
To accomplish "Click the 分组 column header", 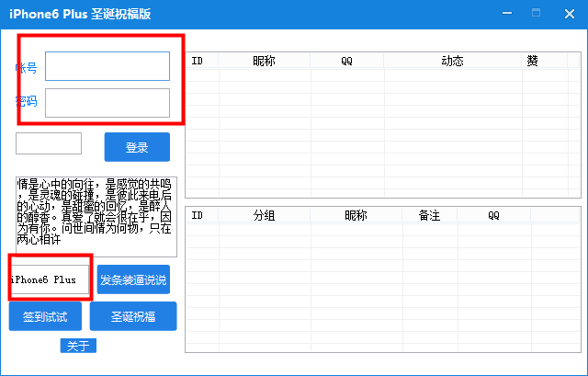I will (x=264, y=215).
